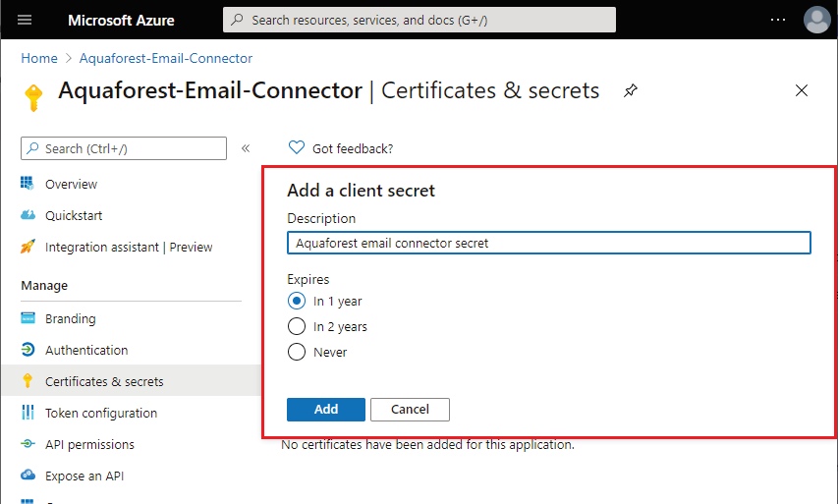The image size is (838, 504).
Task: Click the Add a client secret heading
Action: [x=362, y=191]
